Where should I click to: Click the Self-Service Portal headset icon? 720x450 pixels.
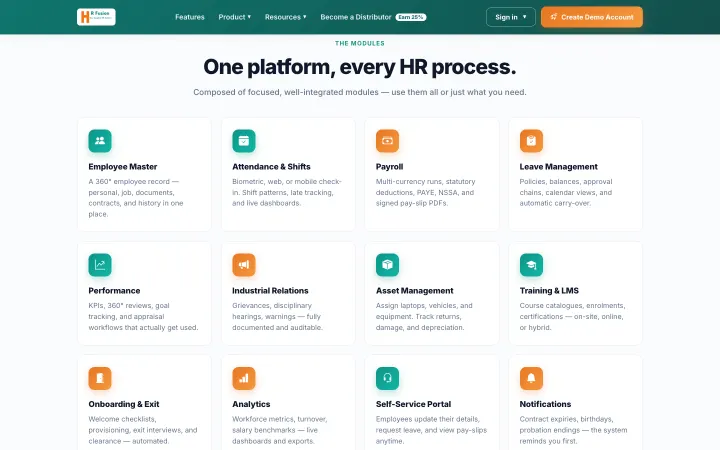pyautogui.click(x=388, y=378)
